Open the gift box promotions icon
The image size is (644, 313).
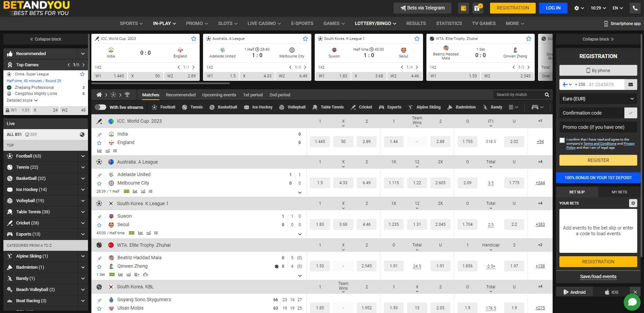[x=478, y=8]
